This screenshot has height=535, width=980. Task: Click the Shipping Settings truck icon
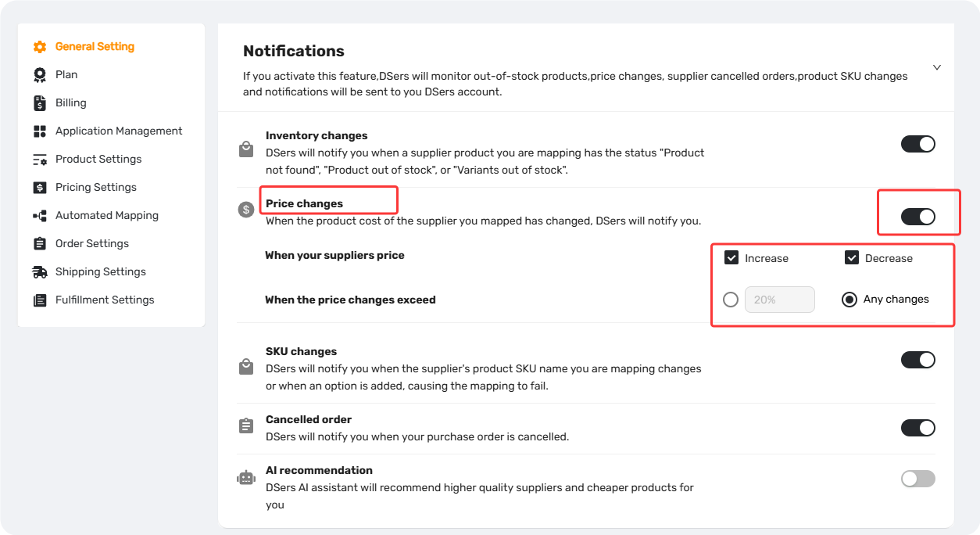tap(40, 272)
